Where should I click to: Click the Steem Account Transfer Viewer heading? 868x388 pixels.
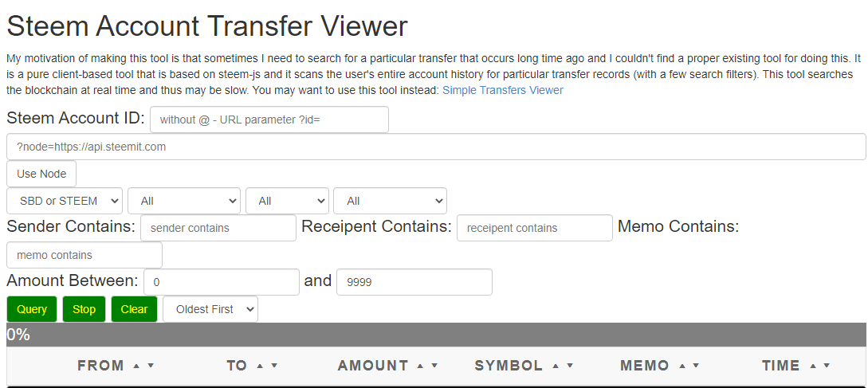pyautogui.click(x=207, y=26)
